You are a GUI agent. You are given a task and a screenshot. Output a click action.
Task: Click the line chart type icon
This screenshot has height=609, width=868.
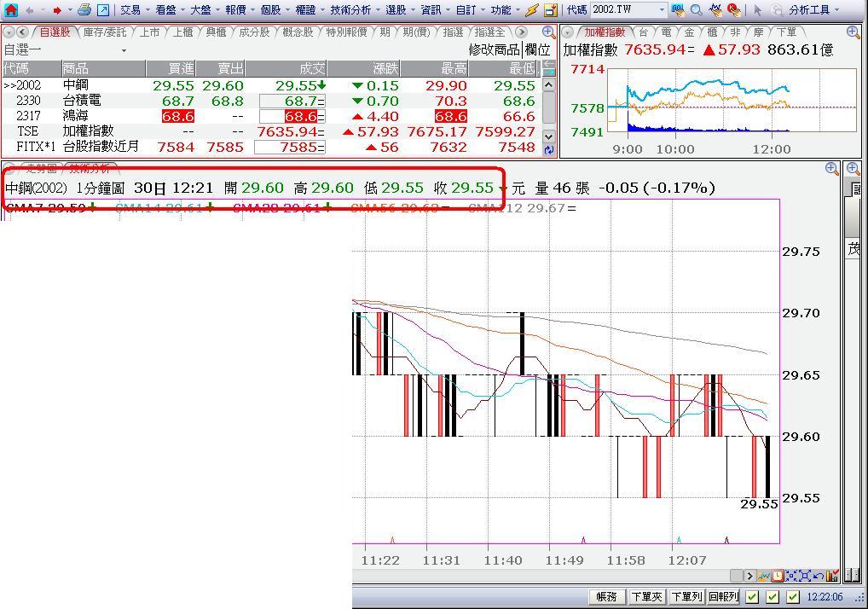click(x=765, y=577)
